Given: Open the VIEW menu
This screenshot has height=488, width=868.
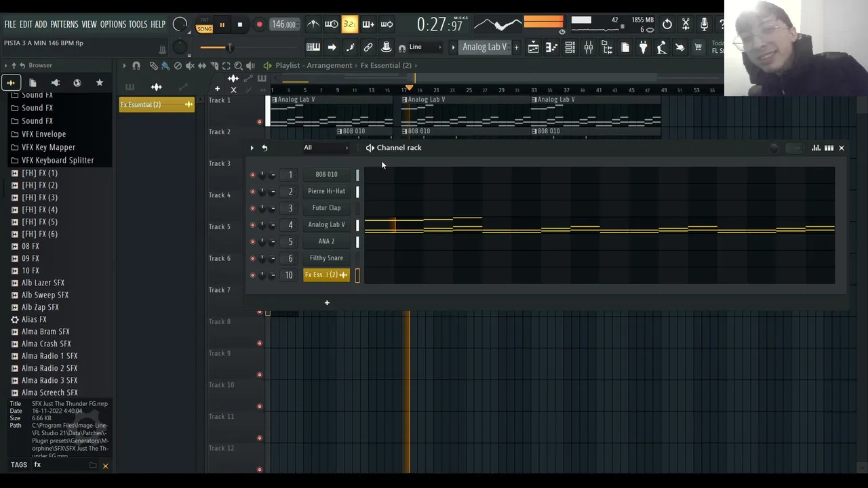Looking at the screenshot, I should point(90,24).
